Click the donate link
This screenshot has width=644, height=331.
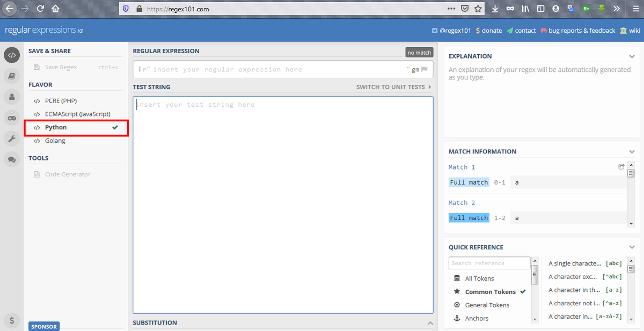pos(488,31)
